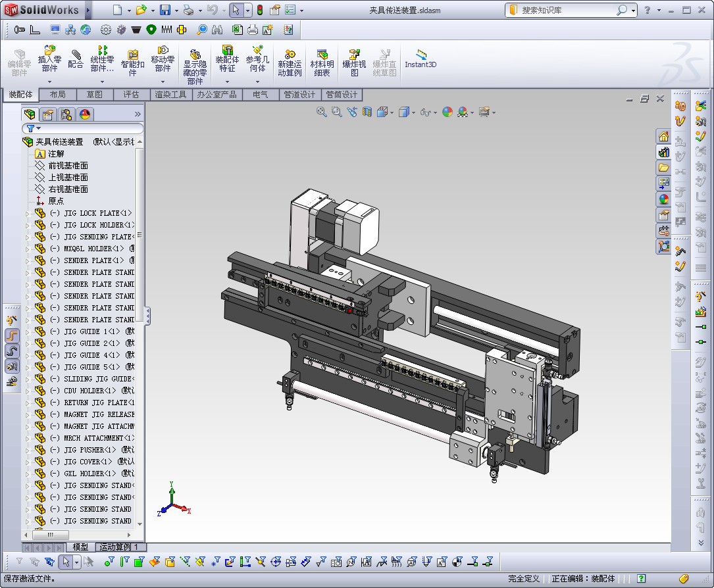Select the 前视基准面 plane in the tree
The height and width of the screenshot is (588, 714).
click(x=67, y=166)
